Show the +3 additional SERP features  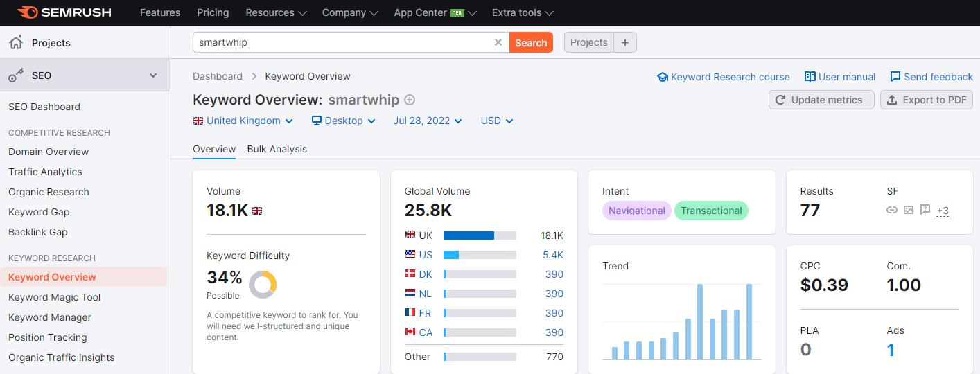pos(943,211)
